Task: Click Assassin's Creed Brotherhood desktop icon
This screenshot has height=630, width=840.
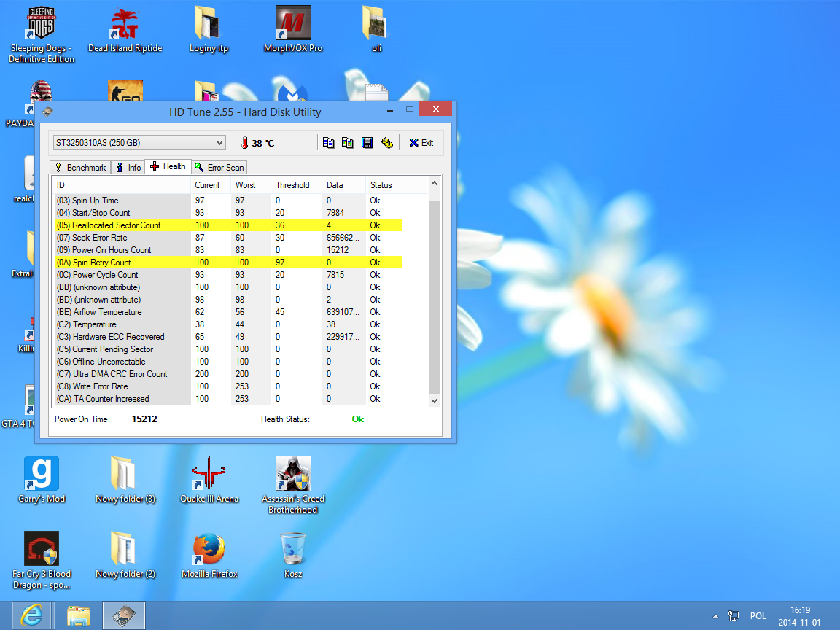Action: pos(293,486)
